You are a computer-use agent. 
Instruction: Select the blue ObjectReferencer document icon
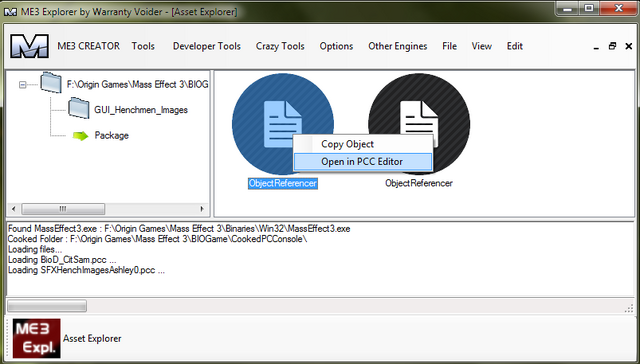(283, 124)
